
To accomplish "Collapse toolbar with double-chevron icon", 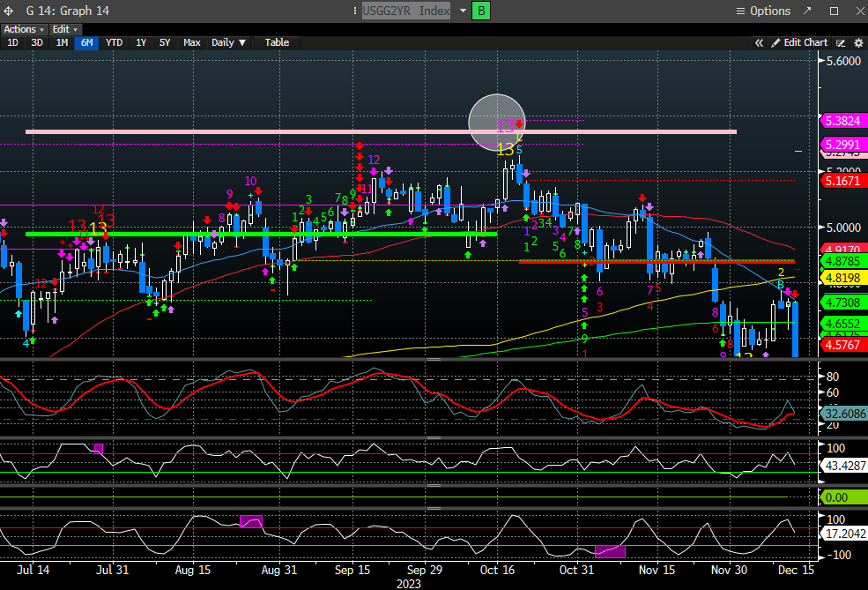I will (759, 42).
